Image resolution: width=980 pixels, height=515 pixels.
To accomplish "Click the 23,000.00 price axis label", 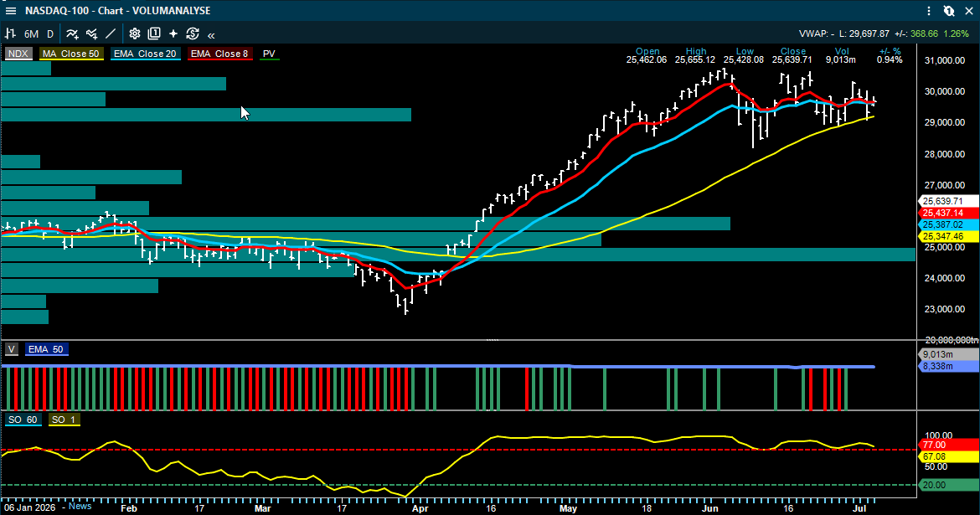I will 944,309.
